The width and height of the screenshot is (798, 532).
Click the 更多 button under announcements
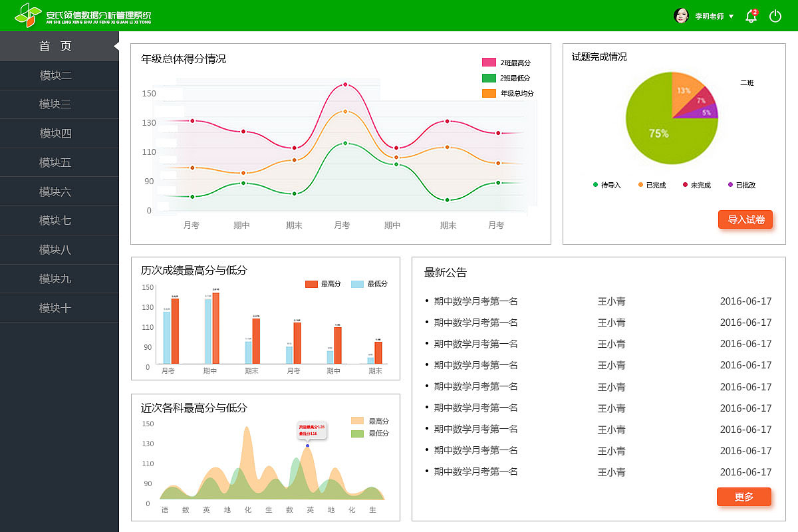743,497
